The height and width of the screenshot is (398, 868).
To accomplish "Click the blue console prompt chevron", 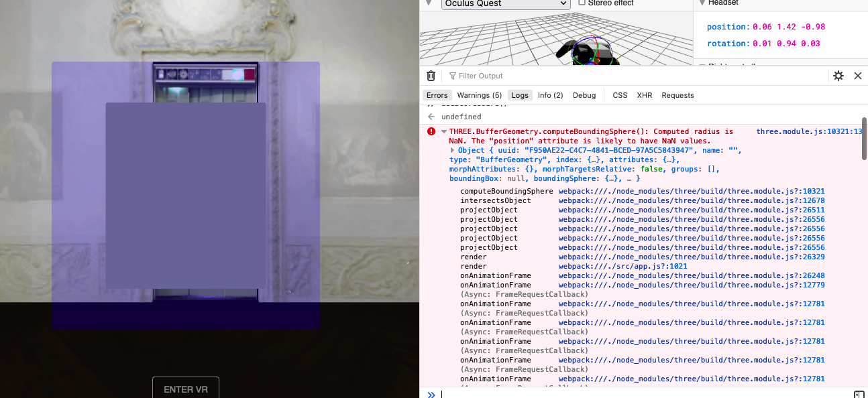I will tap(431, 394).
